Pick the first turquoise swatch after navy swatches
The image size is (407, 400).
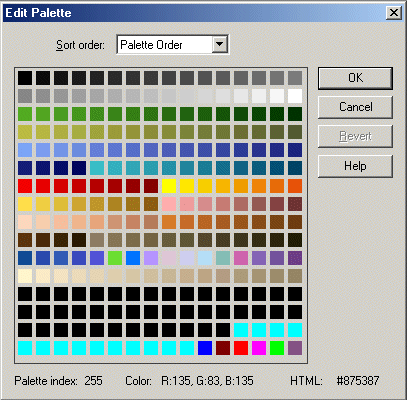(97, 168)
